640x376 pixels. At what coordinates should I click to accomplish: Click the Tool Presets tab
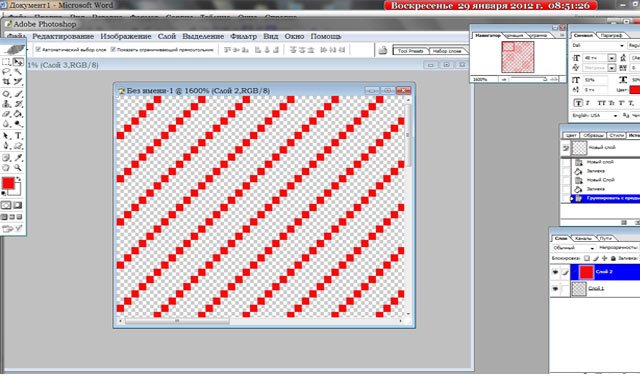coord(411,51)
